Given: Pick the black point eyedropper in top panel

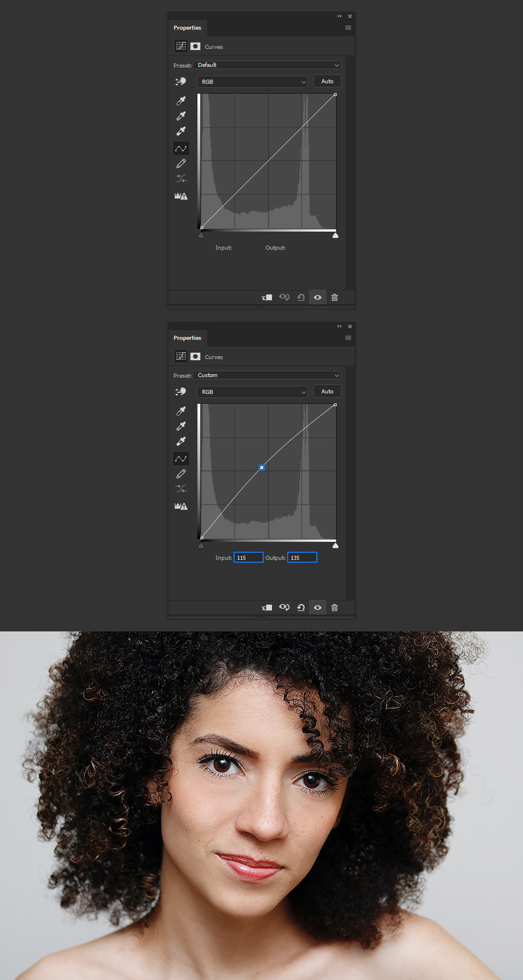Looking at the screenshot, I should coord(181,101).
